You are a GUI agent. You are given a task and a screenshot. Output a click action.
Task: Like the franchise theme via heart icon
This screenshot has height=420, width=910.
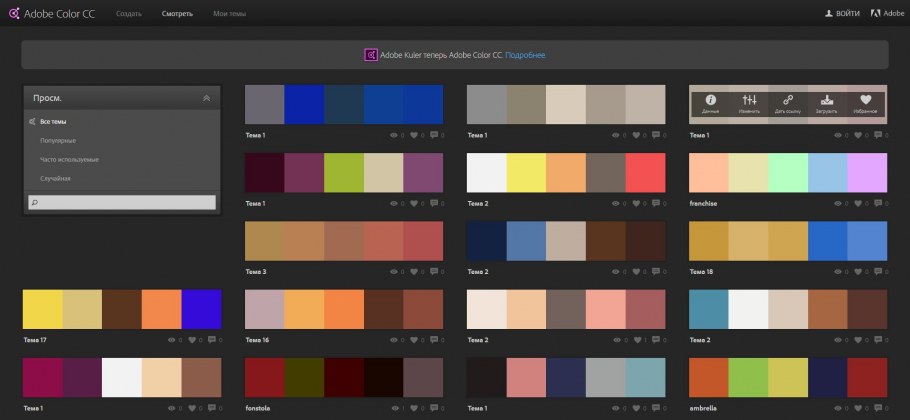859,204
